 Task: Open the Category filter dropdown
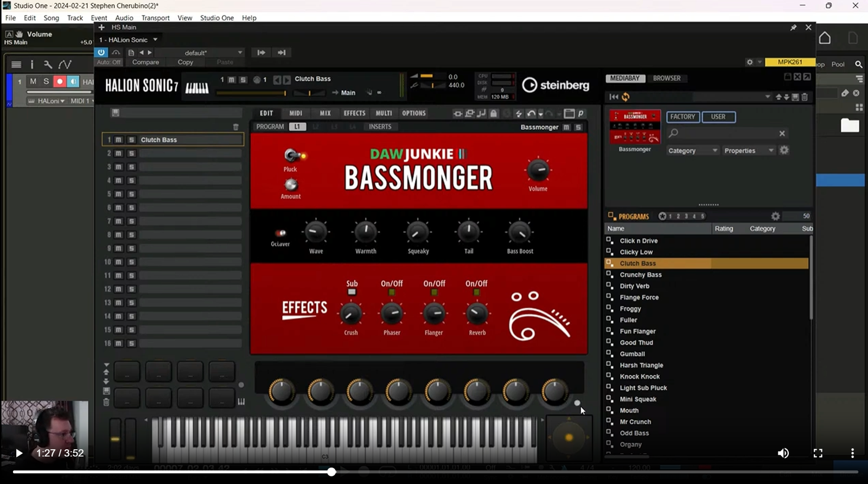pyautogui.click(x=693, y=150)
